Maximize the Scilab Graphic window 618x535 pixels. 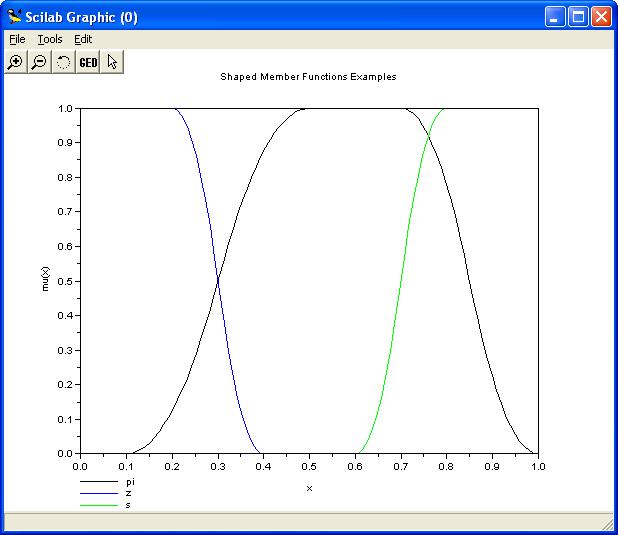pyautogui.click(x=578, y=17)
